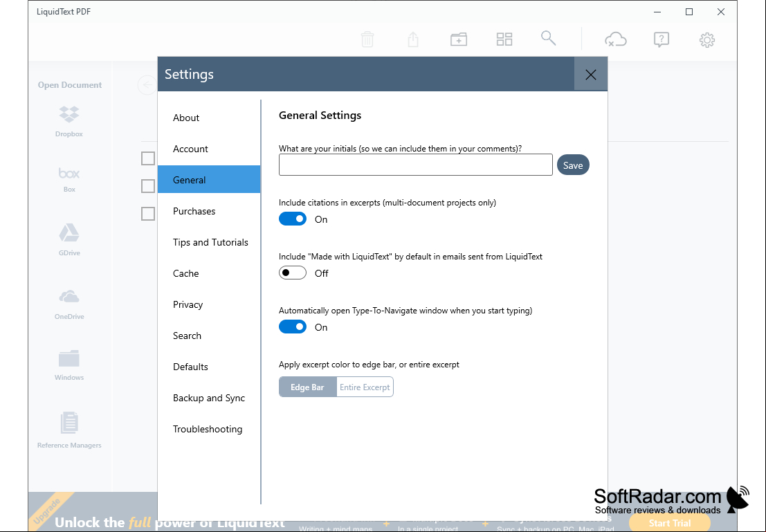Viewport: 766px width, 532px height.
Task: Maximize the LiquidText PDF window
Action: tap(689, 12)
